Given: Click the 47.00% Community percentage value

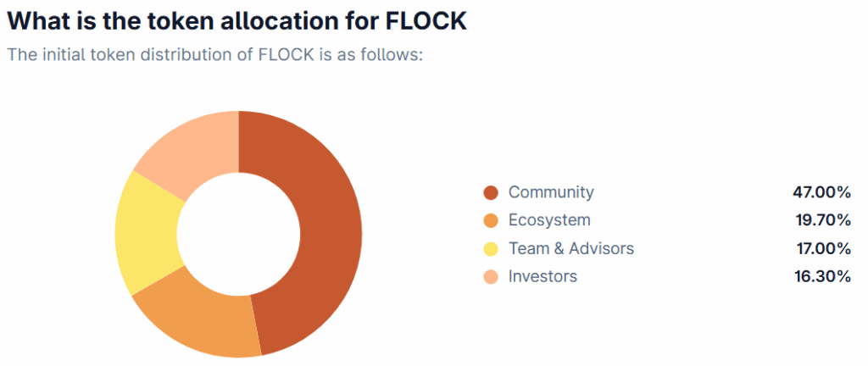Looking at the screenshot, I should [x=821, y=192].
